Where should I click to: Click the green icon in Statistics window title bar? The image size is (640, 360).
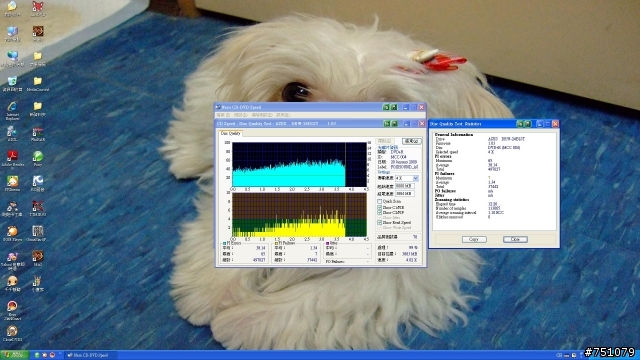pos(520,124)
